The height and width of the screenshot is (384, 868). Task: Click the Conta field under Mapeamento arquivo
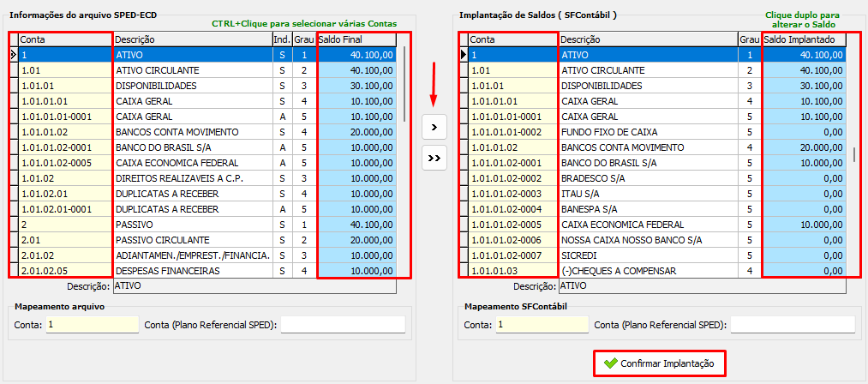tap(92, 325)
